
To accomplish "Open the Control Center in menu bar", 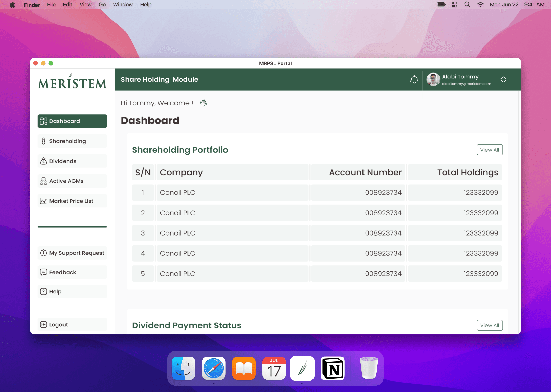I will pyautogui.click(x=454, y=5).
